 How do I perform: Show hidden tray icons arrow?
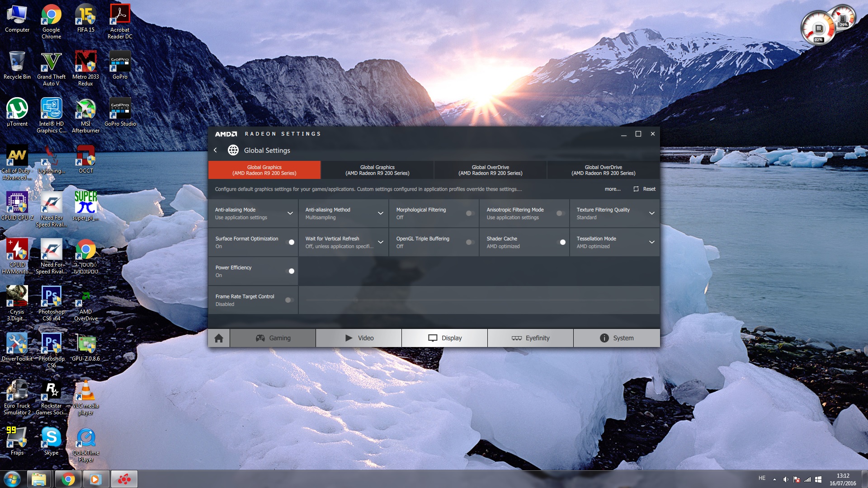(x=774, y=479)
